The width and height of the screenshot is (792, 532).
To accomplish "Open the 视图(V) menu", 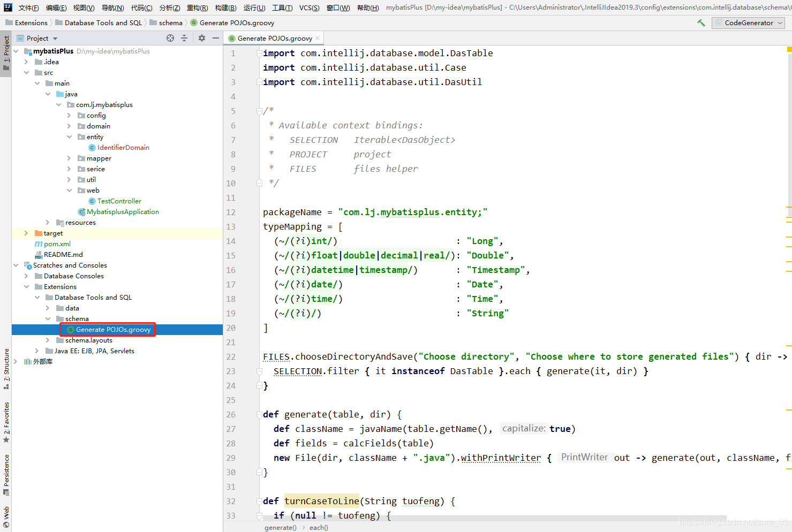I will [x=84, y=7].
